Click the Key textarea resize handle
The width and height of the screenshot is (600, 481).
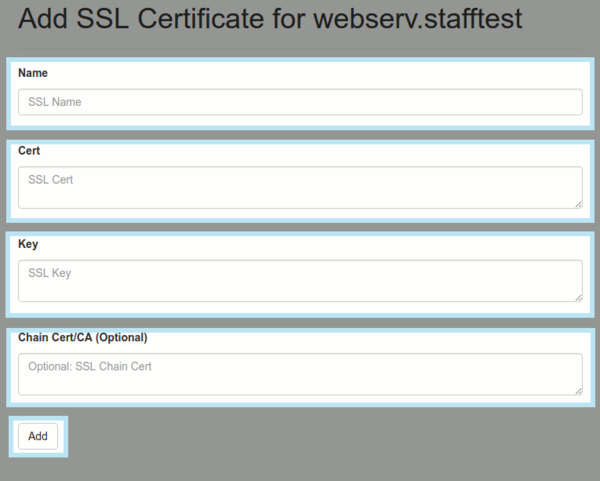click(x=578, y=297)
